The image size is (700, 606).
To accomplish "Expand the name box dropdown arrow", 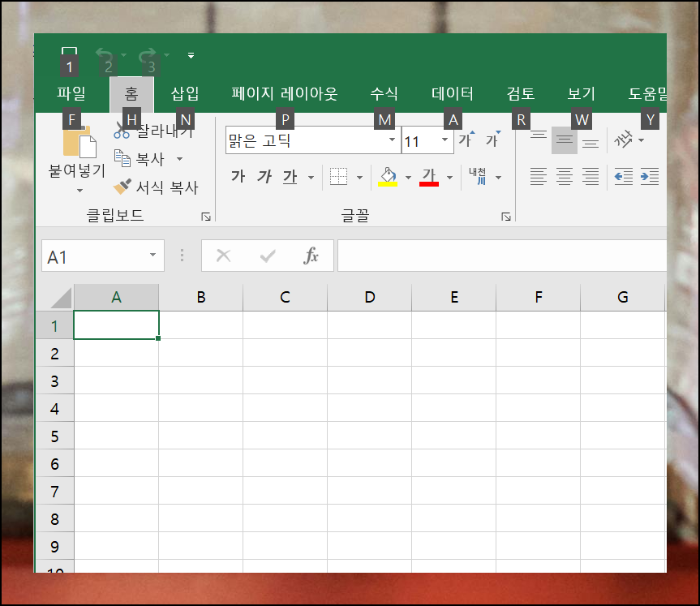I will (x=152, y=255).
